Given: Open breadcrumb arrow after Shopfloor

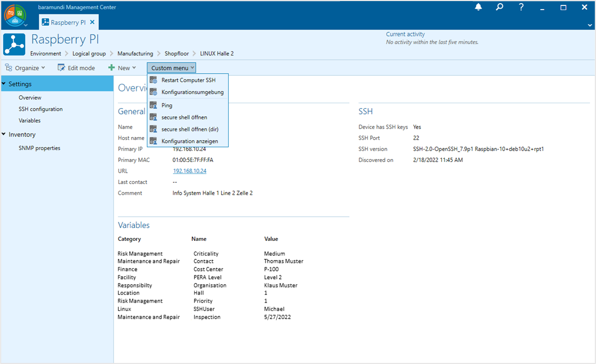Looking at the screenshot, I should pyautogui.click(x=194, y=54).
